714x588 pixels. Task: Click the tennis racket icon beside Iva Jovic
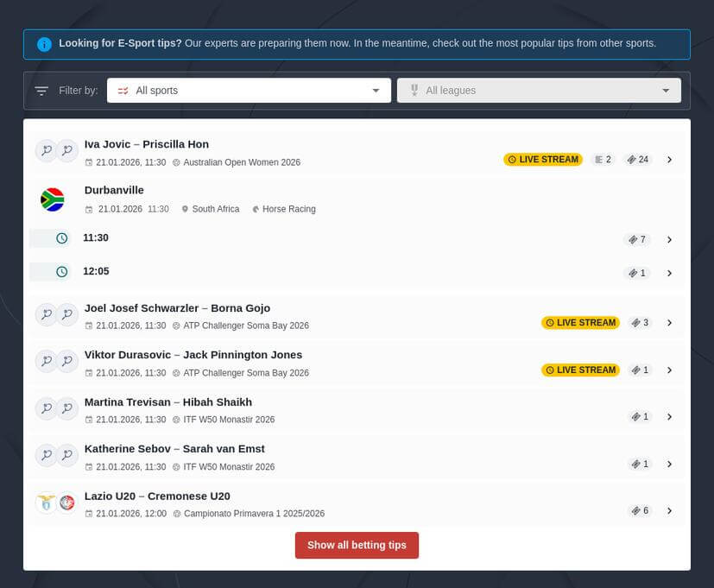46,150
